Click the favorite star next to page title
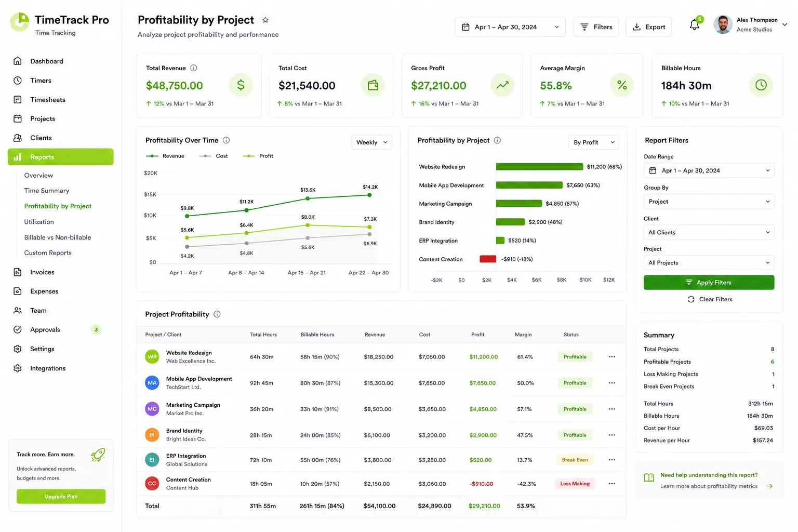The image size is (798, 532). tap(265, 20)
